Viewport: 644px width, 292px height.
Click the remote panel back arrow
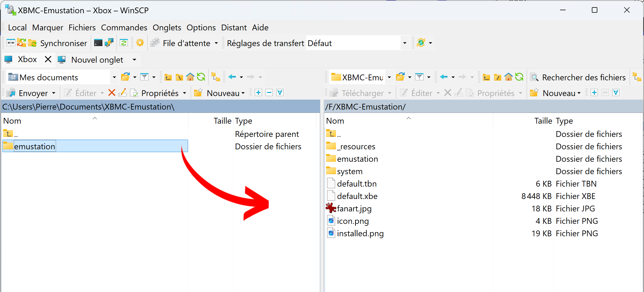tap(444, 77)
